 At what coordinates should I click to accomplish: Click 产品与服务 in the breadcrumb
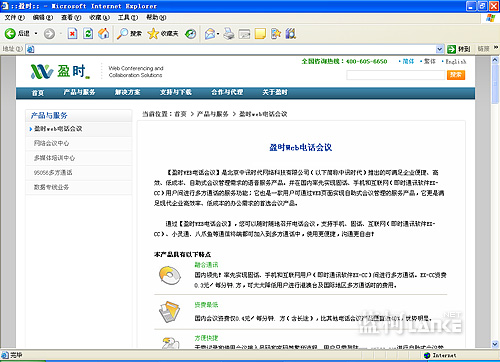click(212, 114)
